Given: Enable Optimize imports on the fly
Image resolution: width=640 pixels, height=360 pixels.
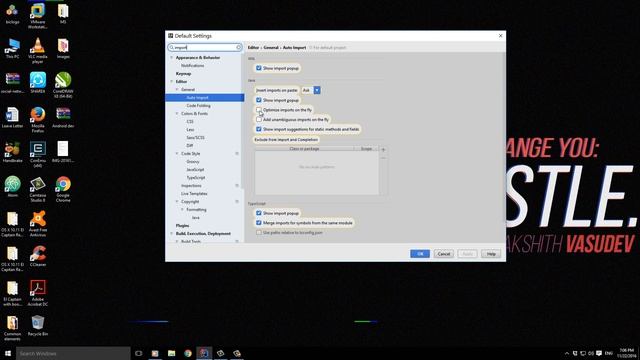Looking at the screenshot, I should click(258, 110).
